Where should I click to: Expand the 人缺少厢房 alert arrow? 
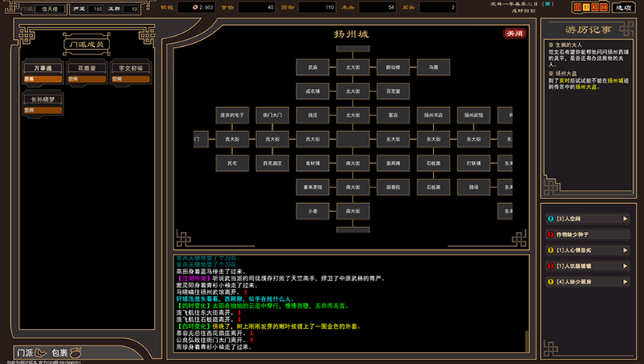[626, 281]
